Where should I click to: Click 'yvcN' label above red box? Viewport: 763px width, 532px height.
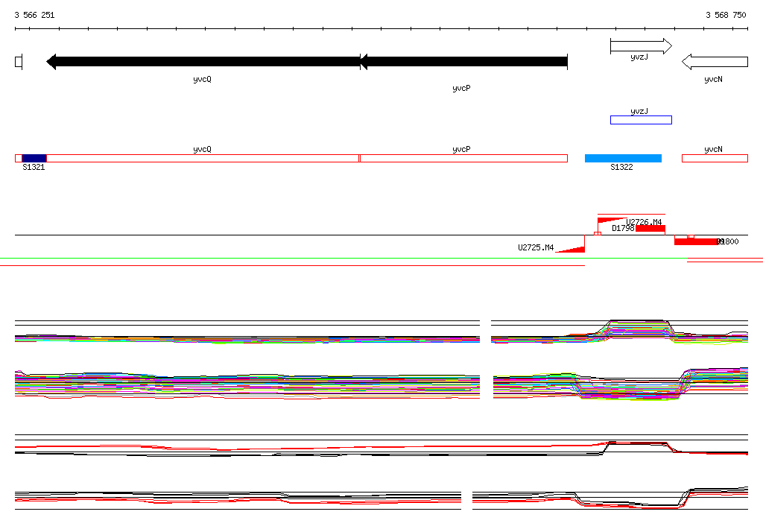pos(713,150)
